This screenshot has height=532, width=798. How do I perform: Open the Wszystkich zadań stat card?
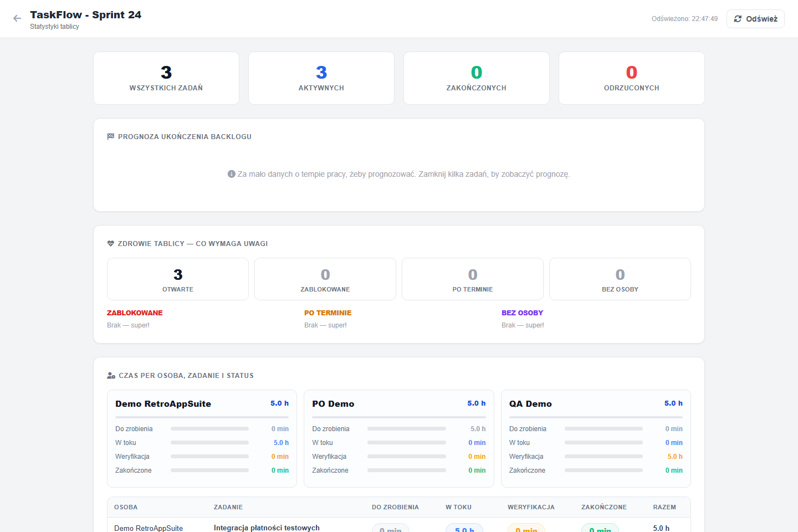click(166, 78)
